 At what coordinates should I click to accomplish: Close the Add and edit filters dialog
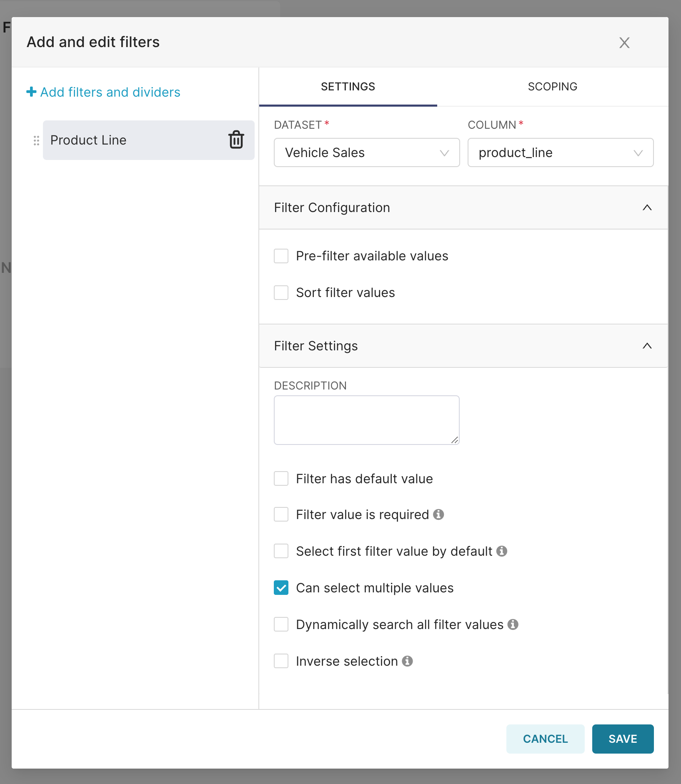point(624,42)
